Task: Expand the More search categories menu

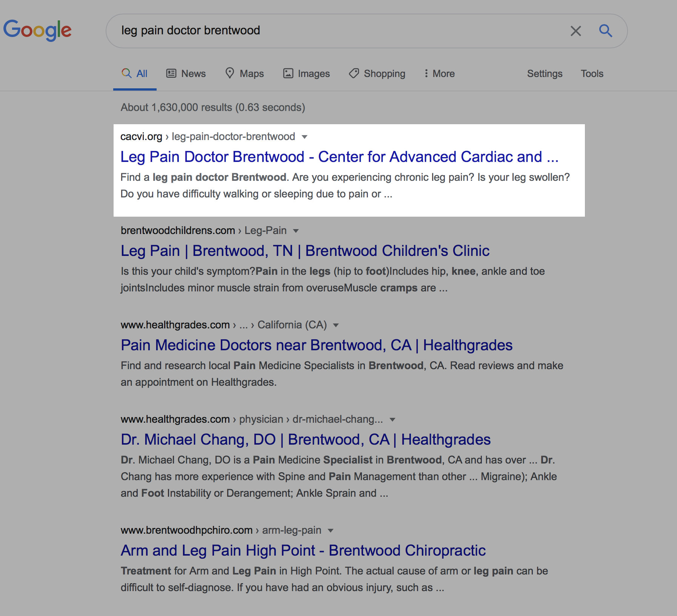Action: pos(439,74)
